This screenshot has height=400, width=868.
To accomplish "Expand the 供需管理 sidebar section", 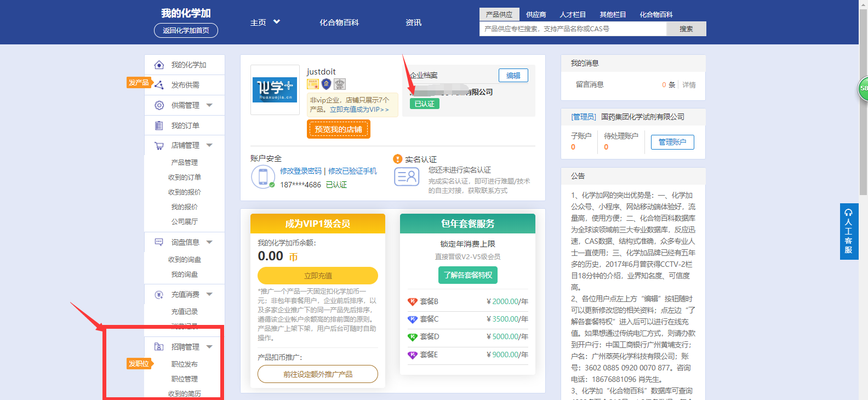I will click(x=209, y=105).
